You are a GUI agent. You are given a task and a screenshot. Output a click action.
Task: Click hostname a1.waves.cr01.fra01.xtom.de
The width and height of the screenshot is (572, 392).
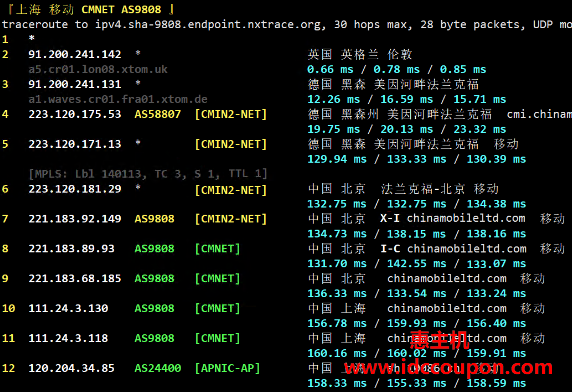point(118,99)
